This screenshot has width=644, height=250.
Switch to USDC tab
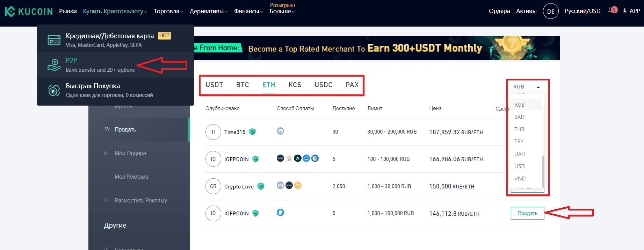(323, 85)
